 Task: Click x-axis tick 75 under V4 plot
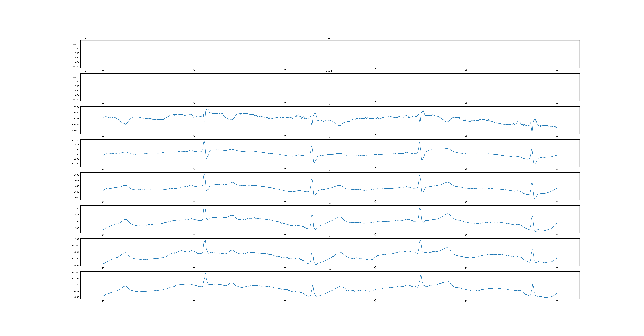click(x=103, y=235)
